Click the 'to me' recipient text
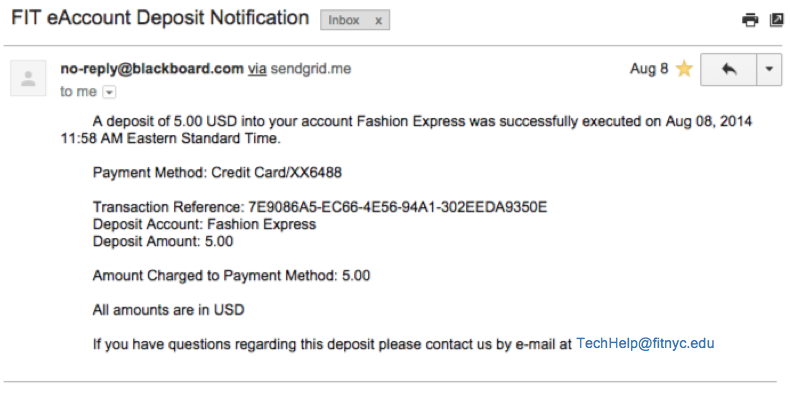The width and height of the screenshot is (790, 394). [79, 92]
